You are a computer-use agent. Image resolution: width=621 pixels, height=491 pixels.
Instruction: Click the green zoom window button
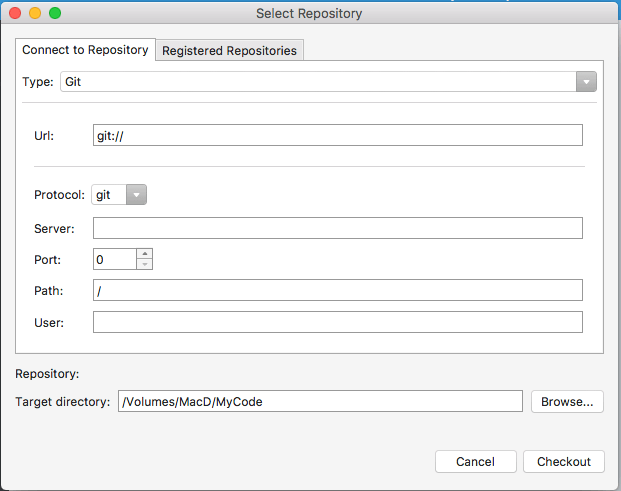54,14
